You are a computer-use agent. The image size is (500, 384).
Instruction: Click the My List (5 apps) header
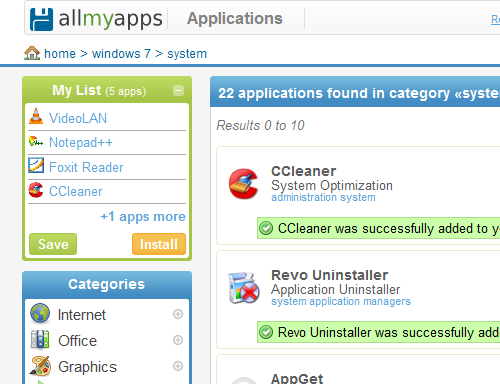coord(99,90)
